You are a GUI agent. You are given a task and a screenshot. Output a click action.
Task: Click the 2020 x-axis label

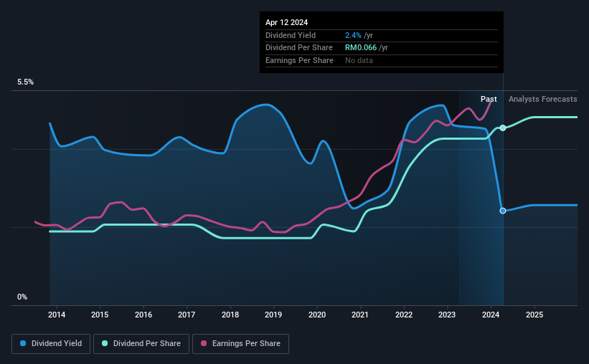point(317,315)
